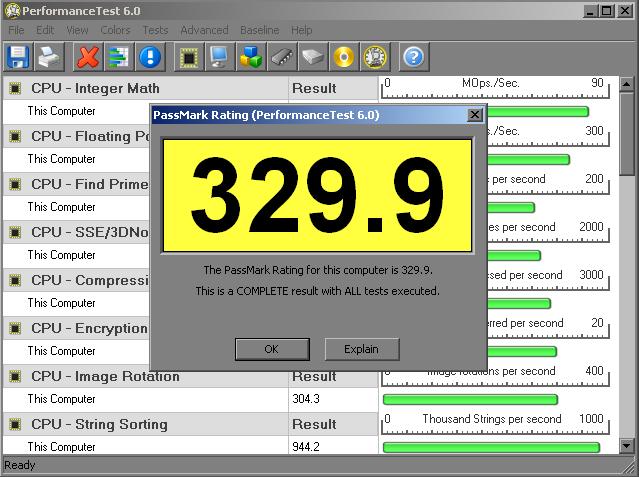Image resolution: width=639 pixels, height=477 pixels.
Task: Select the CPU - Integer Math header text
Action: [x=95, y=88]
